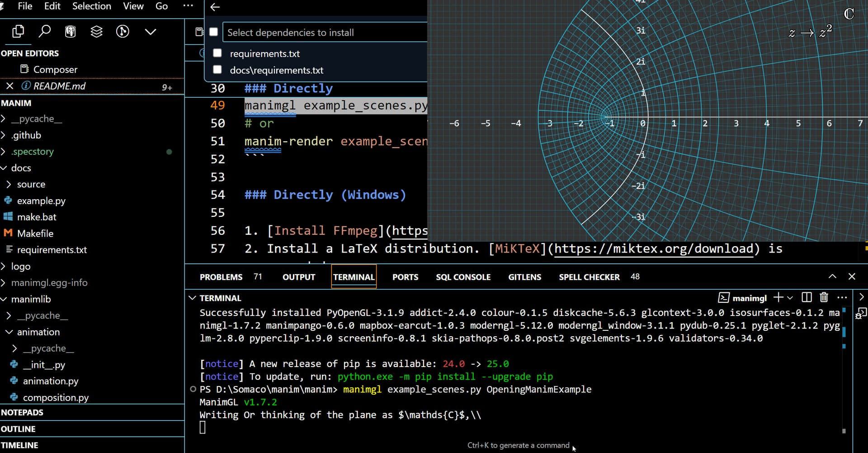The image size is (868, 453).
Task: Open the Source Control branch icon
Action: pyautogui.click(x=123, y=31)
